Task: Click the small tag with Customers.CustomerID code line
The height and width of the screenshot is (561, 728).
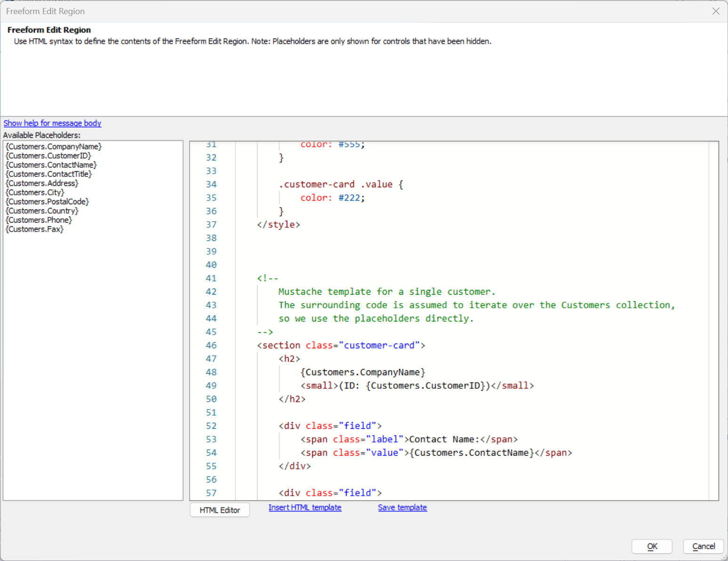Action: (x=417, y=385)
